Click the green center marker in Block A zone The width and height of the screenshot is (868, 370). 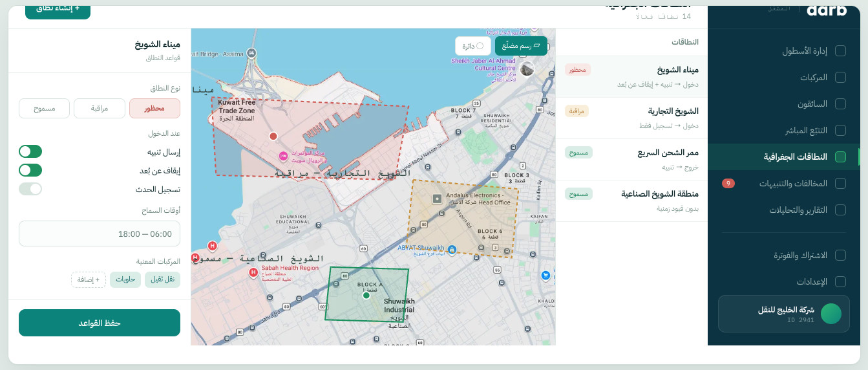[x=366, y=296]
